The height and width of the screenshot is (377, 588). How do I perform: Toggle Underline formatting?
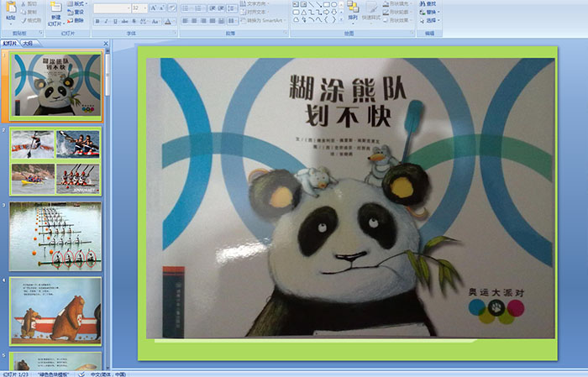(x=115, y=21)
